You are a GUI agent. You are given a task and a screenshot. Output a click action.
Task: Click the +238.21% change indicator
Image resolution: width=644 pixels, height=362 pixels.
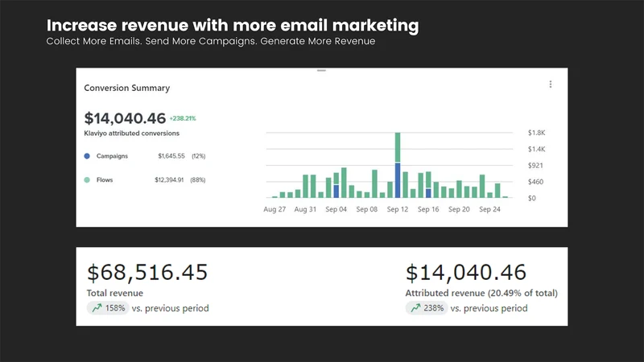pos(183,118)
